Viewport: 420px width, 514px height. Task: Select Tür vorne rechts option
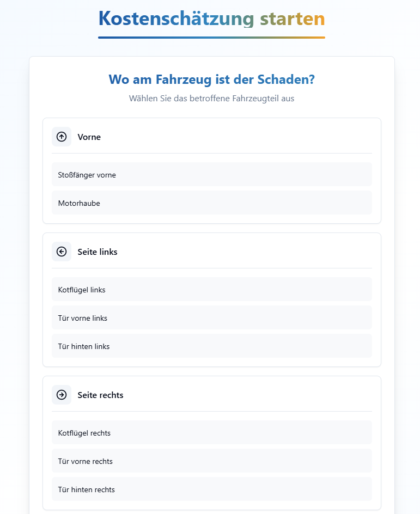click(211, 461)
